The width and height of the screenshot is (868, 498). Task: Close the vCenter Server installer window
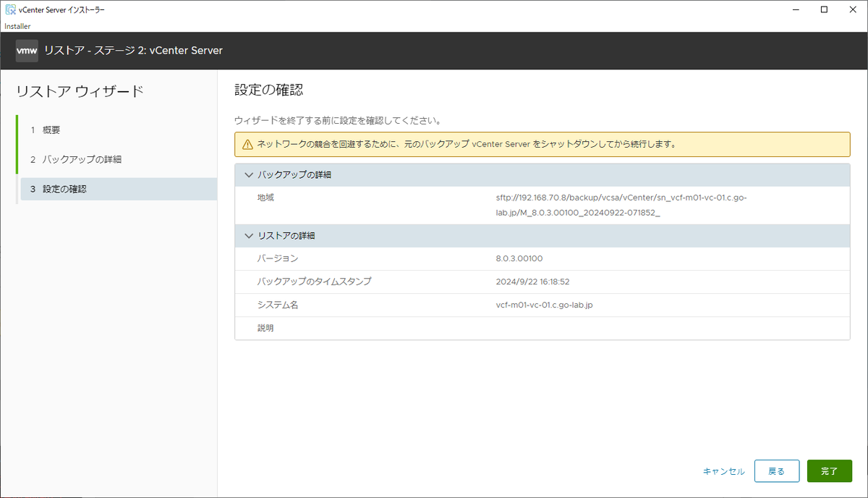[853, 9]
